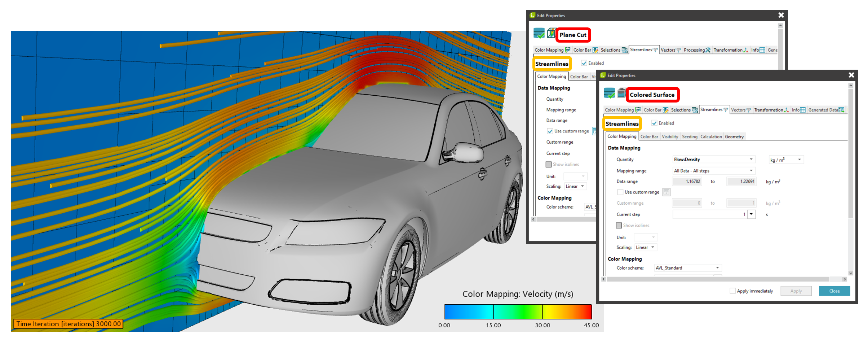This screenshot has height=344, width=868.
Task: Switch to the Seeding sub-tab
Action: (690, 137)
